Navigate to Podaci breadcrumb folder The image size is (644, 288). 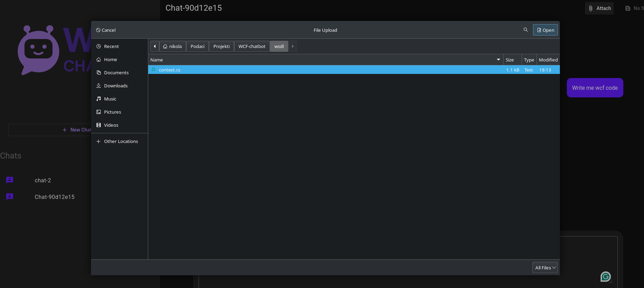[x=198, y=46]
